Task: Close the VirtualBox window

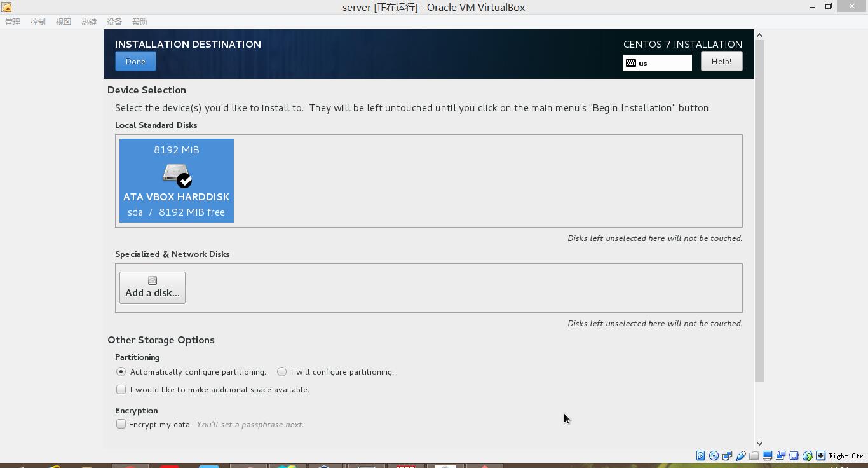Action: [x=852, y=6]
